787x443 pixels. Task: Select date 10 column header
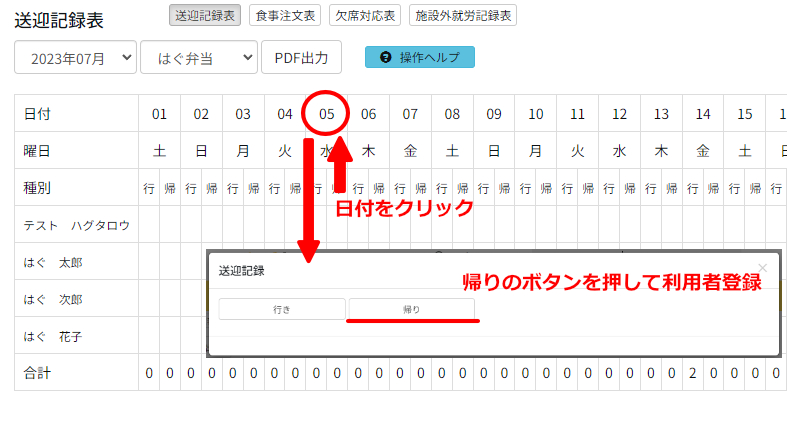tap(536, 114)
